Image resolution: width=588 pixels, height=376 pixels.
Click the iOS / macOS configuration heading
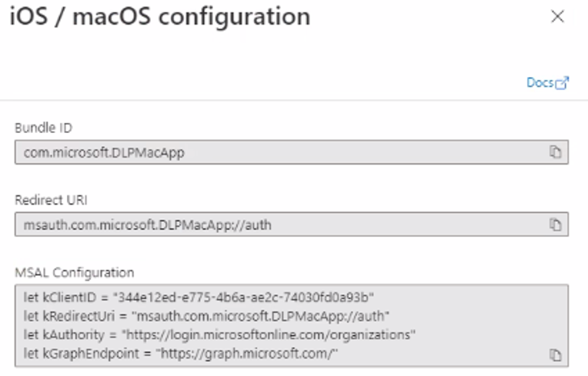(x=160, y=17)
